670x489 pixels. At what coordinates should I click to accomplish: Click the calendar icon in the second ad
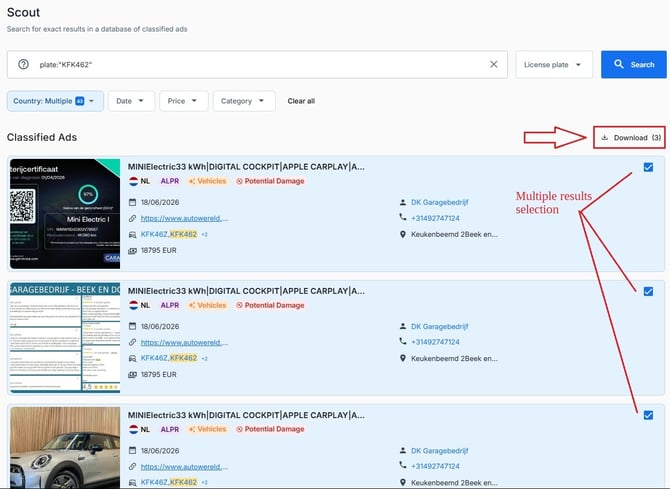[132, 326]
